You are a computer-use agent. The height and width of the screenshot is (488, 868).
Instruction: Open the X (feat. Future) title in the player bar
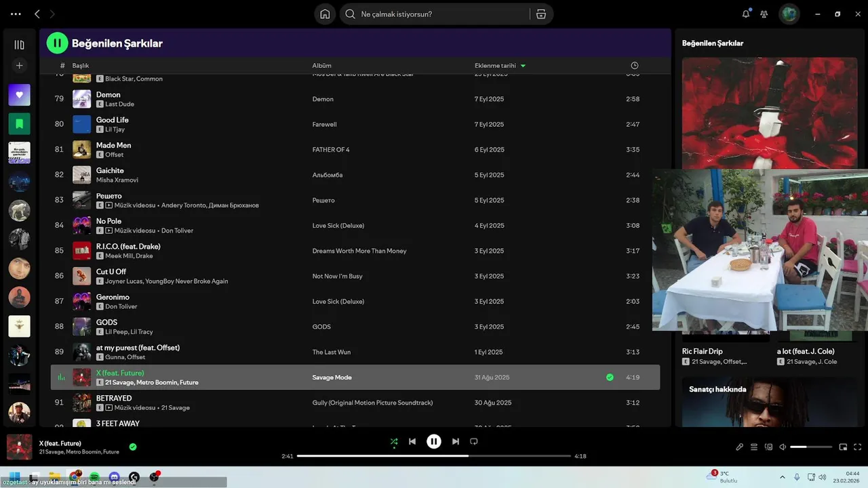tap(60, 443)
